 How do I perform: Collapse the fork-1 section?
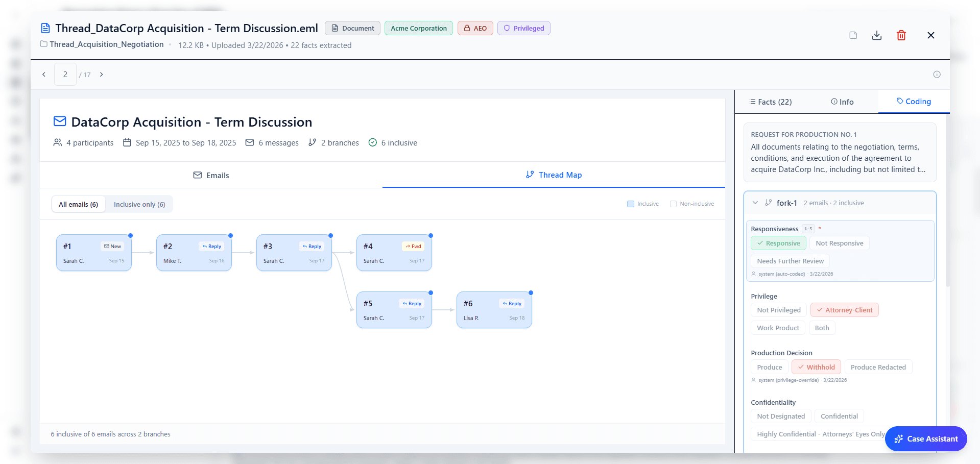(755, 202)
